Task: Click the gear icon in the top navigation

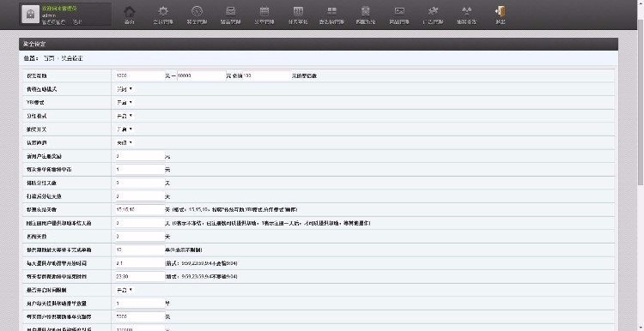Action: (x=163, y=11)
